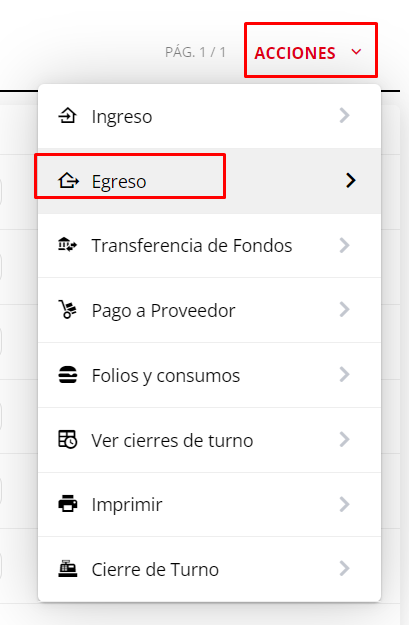
Task: Click the PÁG. 1 / 1 page indicator
Action: (195, 52)
